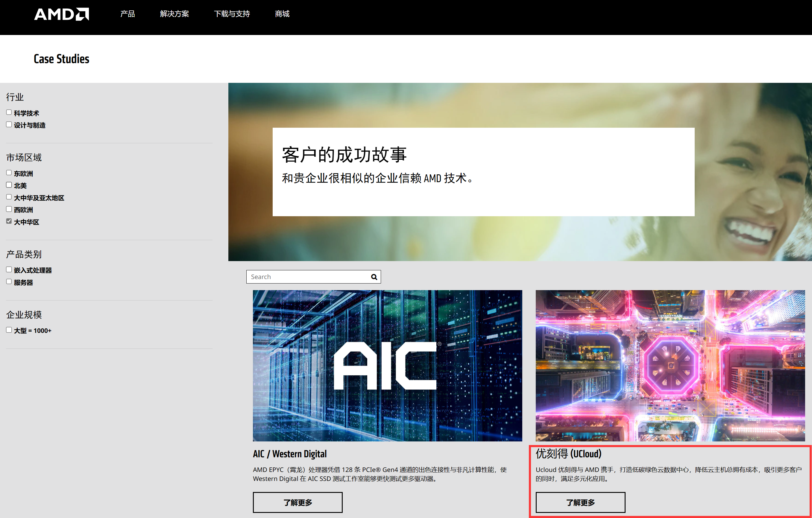Click 了解更多 for the UCloud case study
Screen dimensions: 812x518
[580, 502]
